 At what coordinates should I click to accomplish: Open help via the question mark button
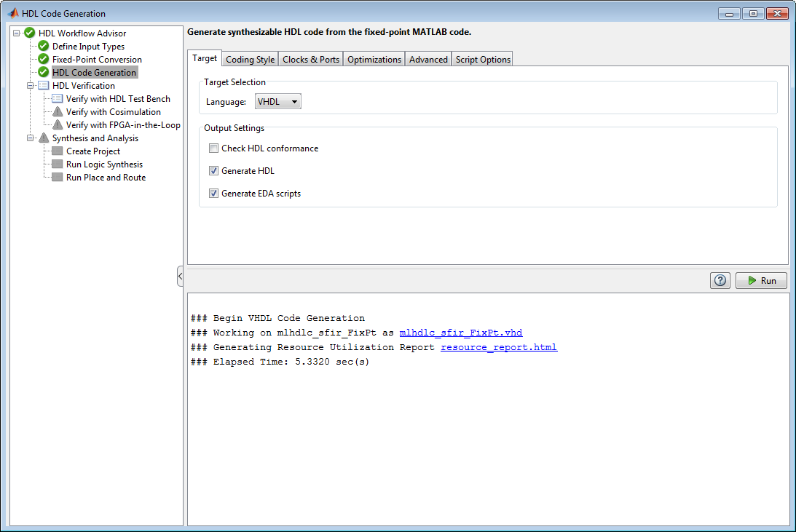720,280
